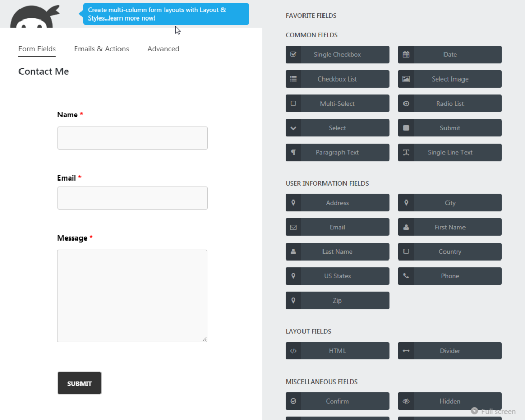
Task: Click the Ninja Forms mascot logo
Action: pos(35,16)
